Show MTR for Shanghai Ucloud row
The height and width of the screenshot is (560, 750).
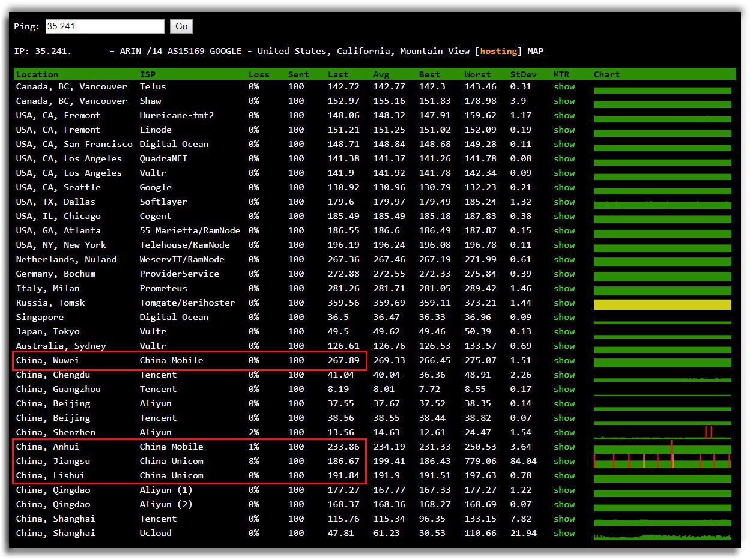tap(564, 533)
